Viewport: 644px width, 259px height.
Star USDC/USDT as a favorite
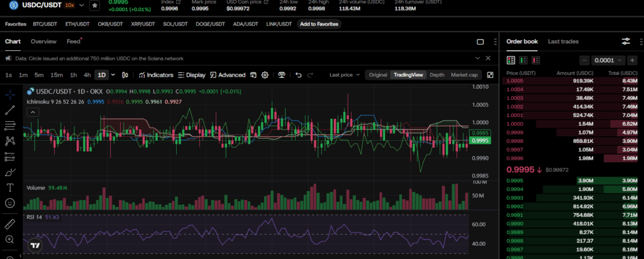click(x=94, y=5)
